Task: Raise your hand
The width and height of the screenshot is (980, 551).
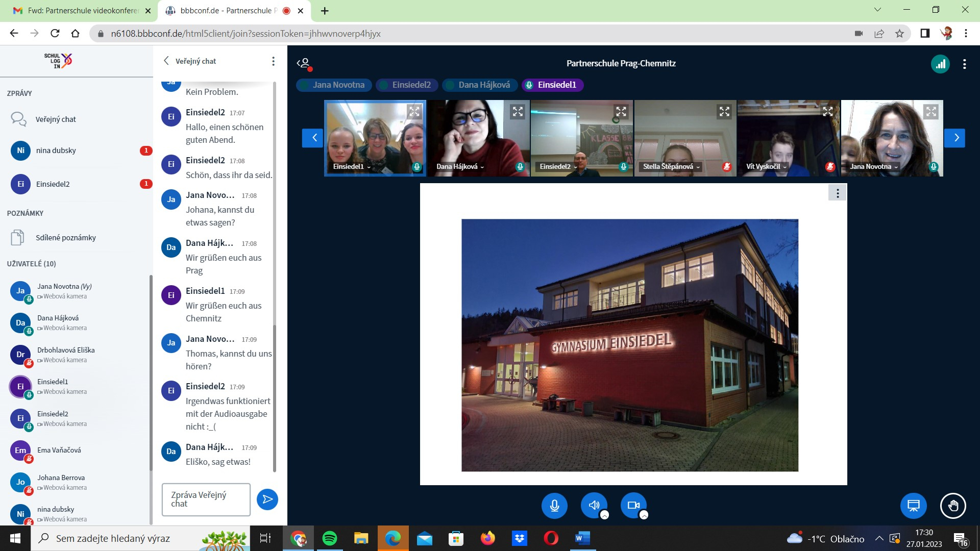Action: [953, 506]
